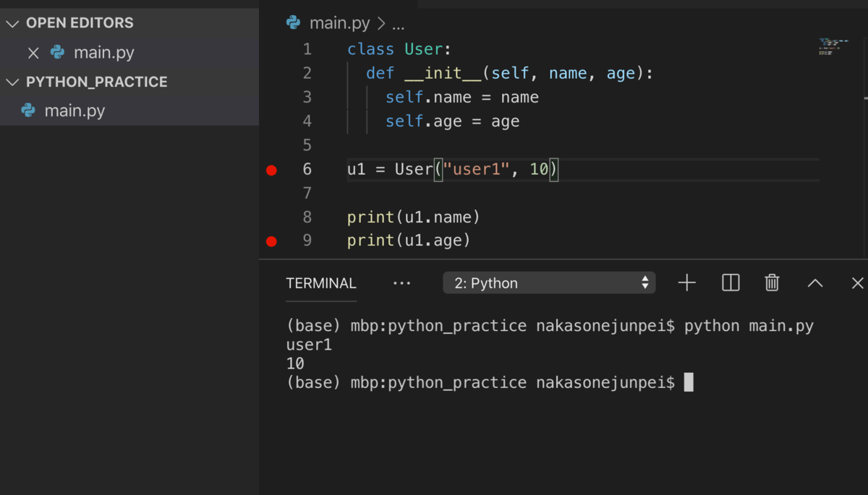This screenshot has width=868, height=495.
Task: Click the '10' output line in terminal
Action: click(295, 363)
